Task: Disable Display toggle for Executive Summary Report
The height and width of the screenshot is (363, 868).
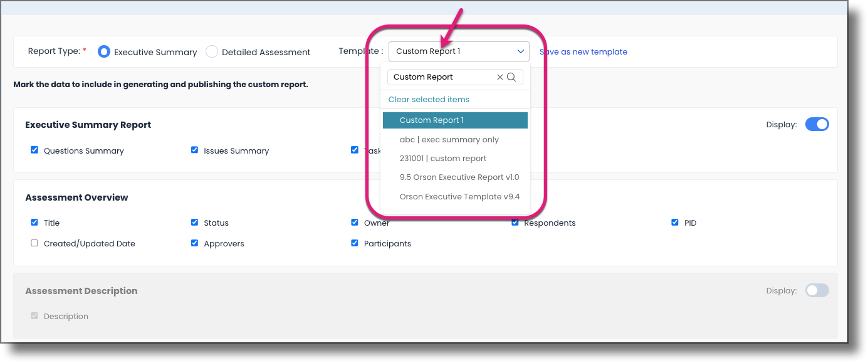Action: [817, 124]
